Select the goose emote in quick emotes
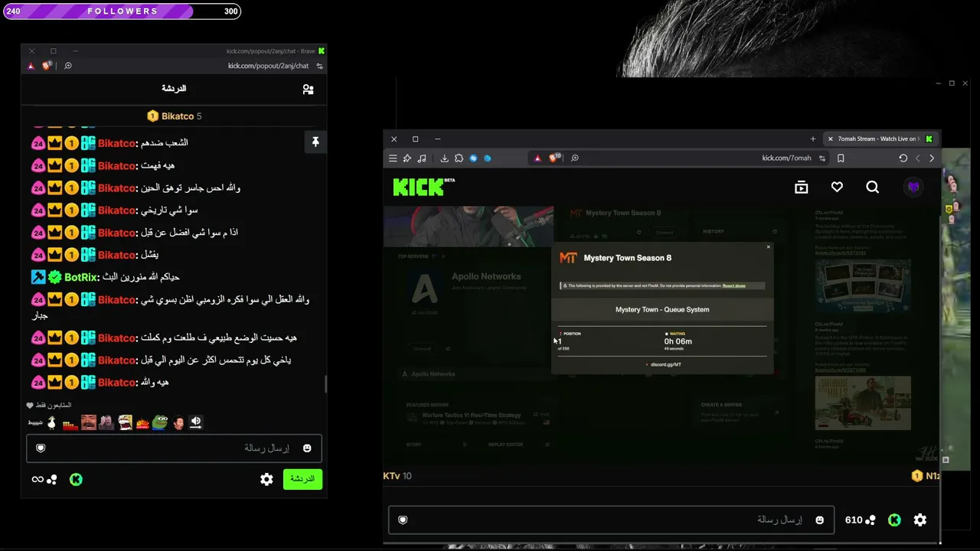 52,422
